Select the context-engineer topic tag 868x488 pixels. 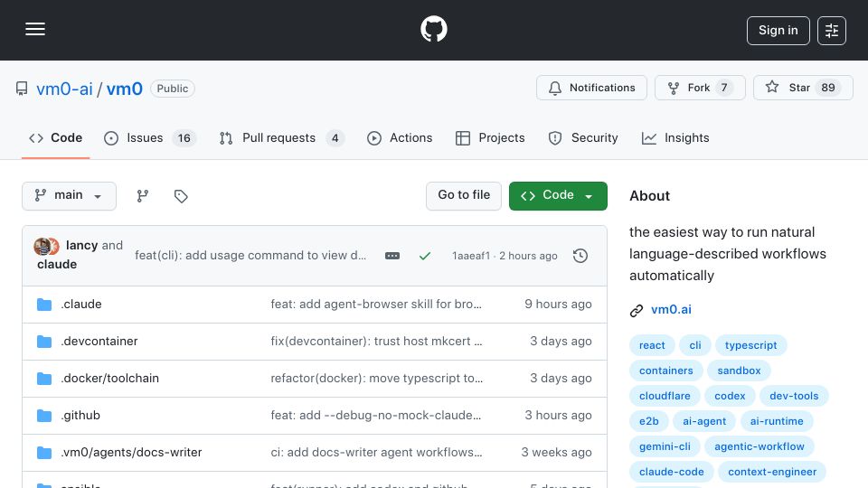[772, 473]
